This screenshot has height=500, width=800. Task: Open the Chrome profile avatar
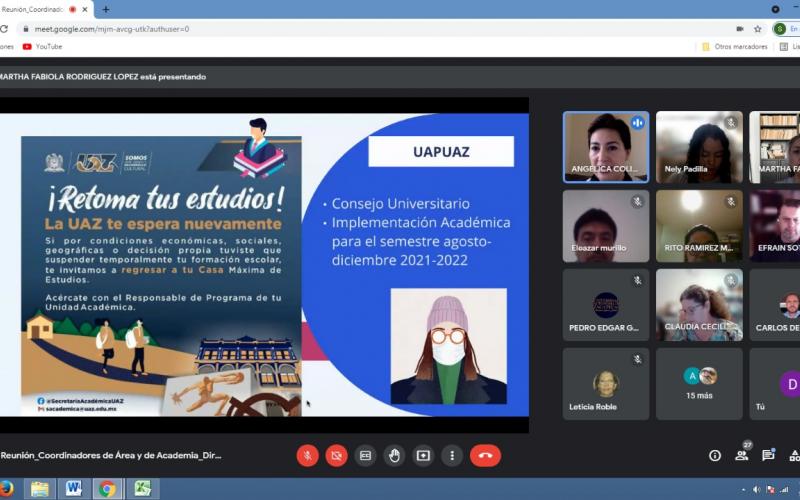pyautogui.click(x=780, y=29)
